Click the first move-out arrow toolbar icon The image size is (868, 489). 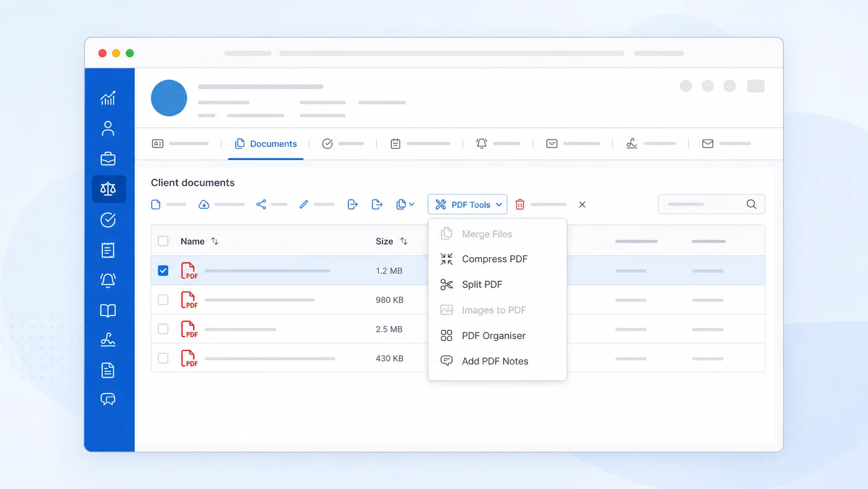coord(352,204)
